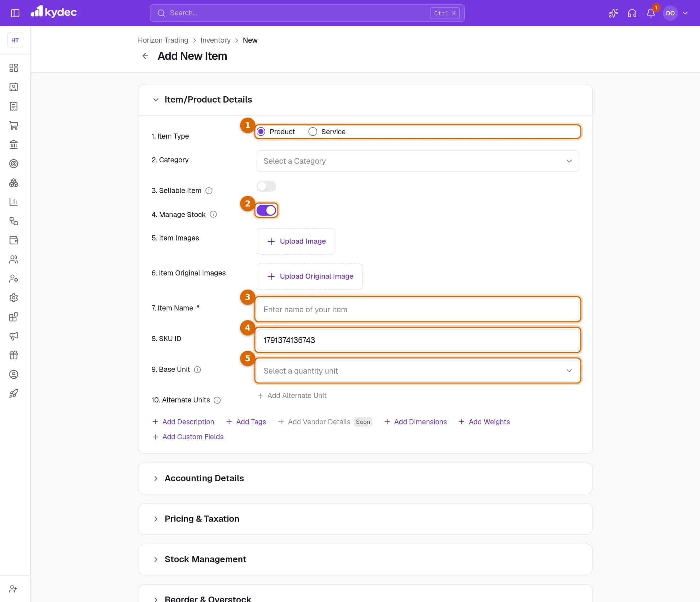Expand the Pricing & Taxation section

[x=156, y=519]
